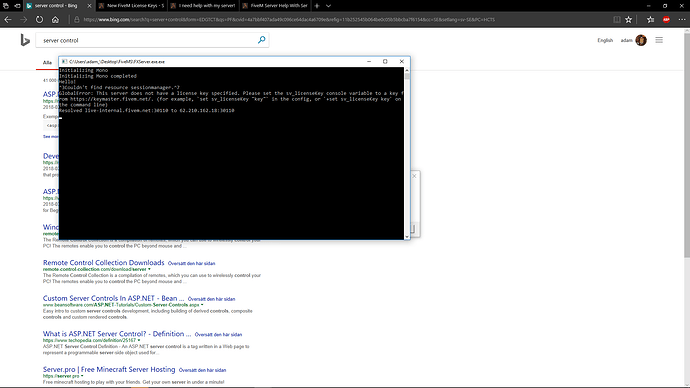Image resolution: width=690 pixels, height=388 pixels.
Task: Add page to favorites star icon
Action: (x=628, y=19)
